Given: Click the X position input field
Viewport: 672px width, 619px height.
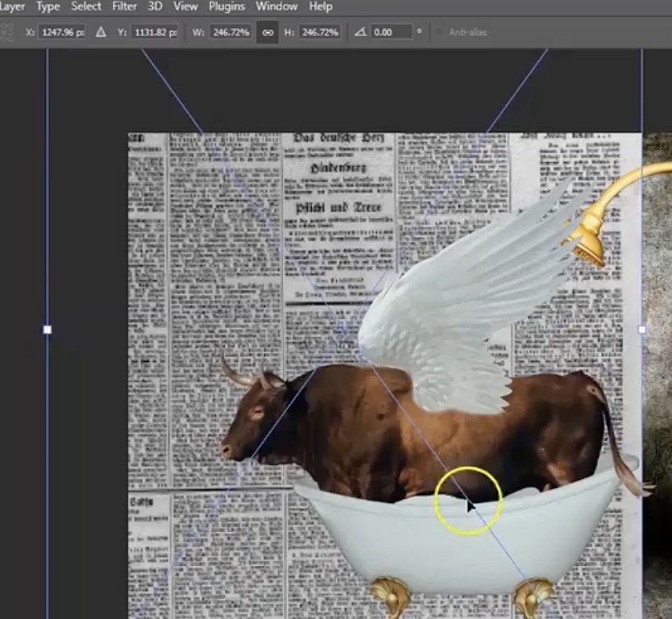Looking at the screenshot, I should pyautogui.click(x=63, y=32).
